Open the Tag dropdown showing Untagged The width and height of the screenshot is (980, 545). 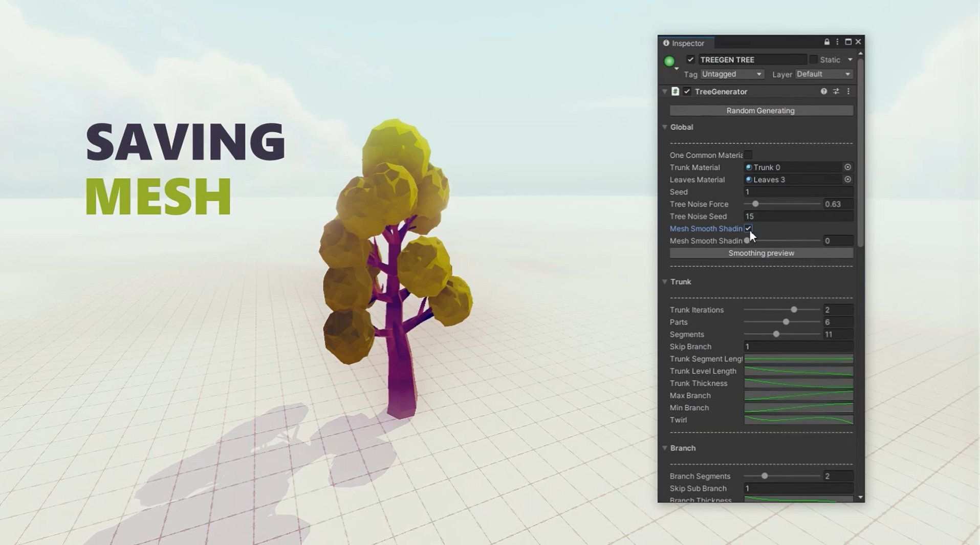(x=732, y=74)
